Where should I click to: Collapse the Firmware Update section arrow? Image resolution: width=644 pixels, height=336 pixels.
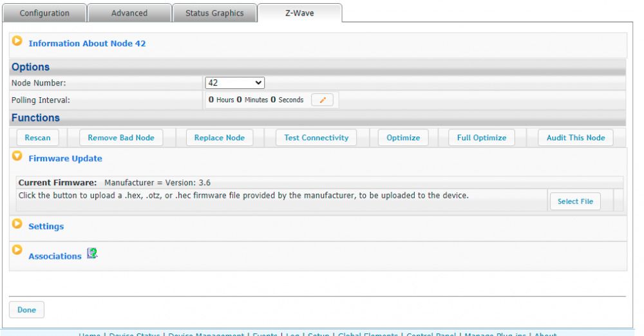[x=17, y=156]
